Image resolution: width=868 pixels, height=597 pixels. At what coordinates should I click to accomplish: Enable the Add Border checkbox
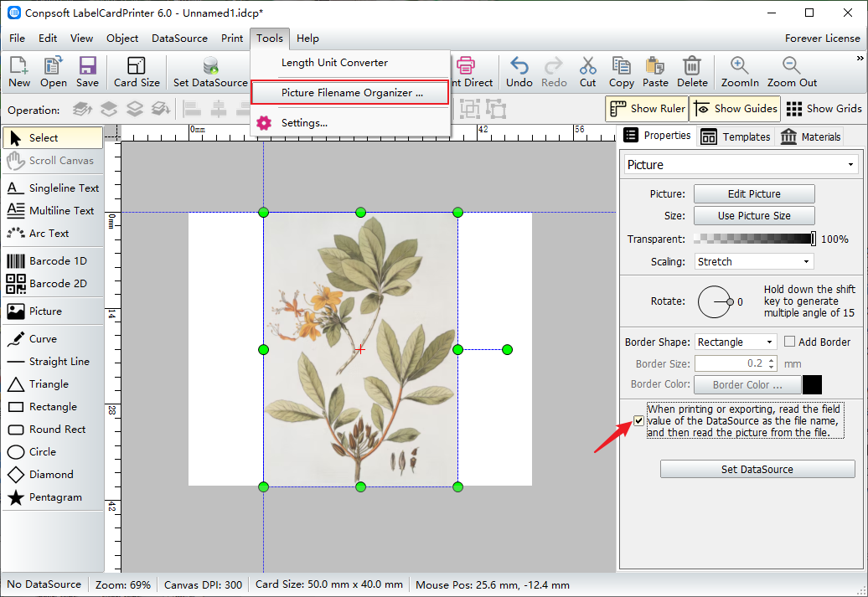click(x=789, y=342)
